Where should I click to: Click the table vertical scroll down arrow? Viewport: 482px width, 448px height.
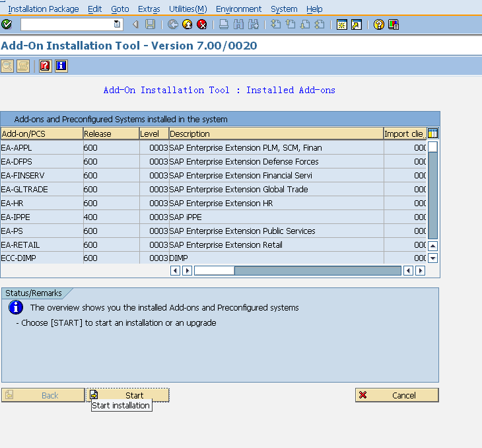click(432, 258)
